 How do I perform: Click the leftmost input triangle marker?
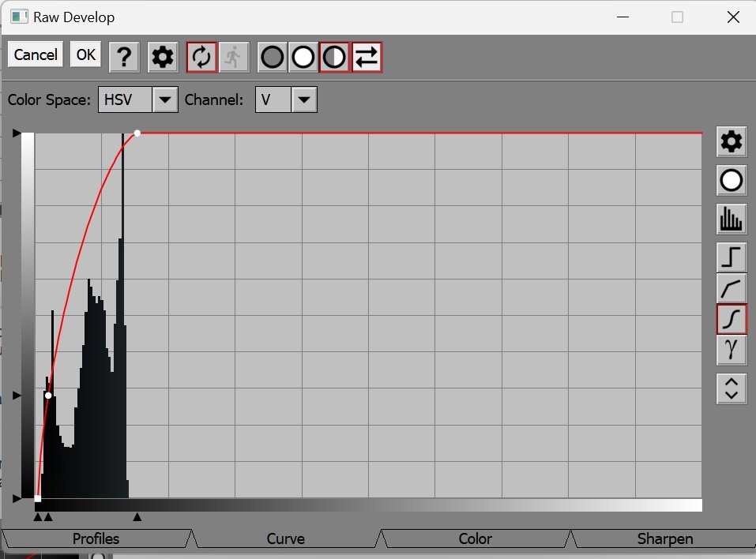pos(38,517)
